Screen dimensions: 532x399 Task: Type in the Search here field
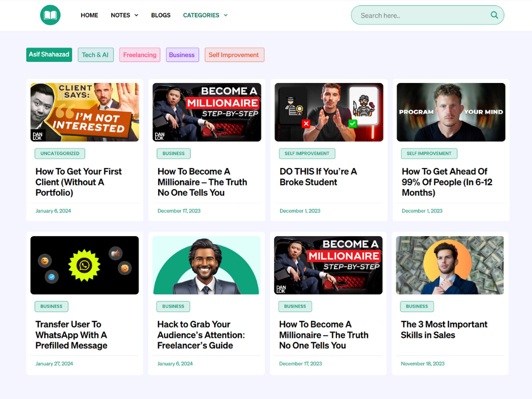point(421,15)
